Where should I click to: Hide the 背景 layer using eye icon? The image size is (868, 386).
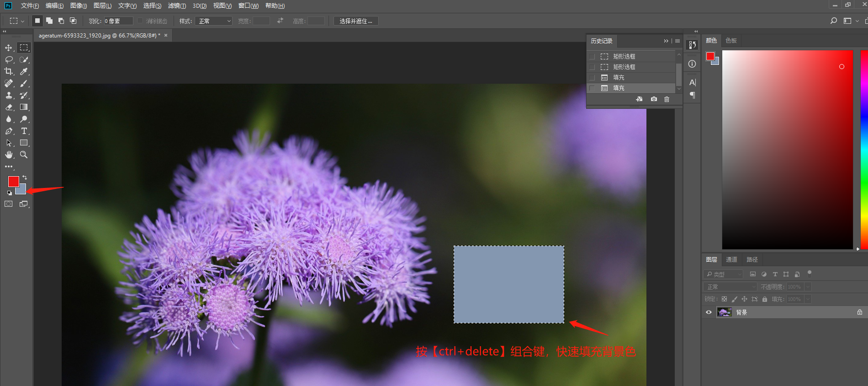(709, 312)
